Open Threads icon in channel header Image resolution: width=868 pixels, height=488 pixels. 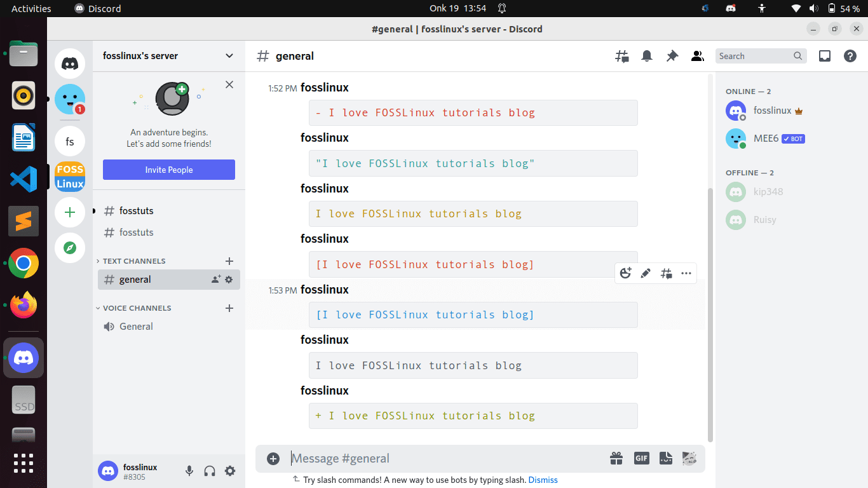click(x=622, y=56)
